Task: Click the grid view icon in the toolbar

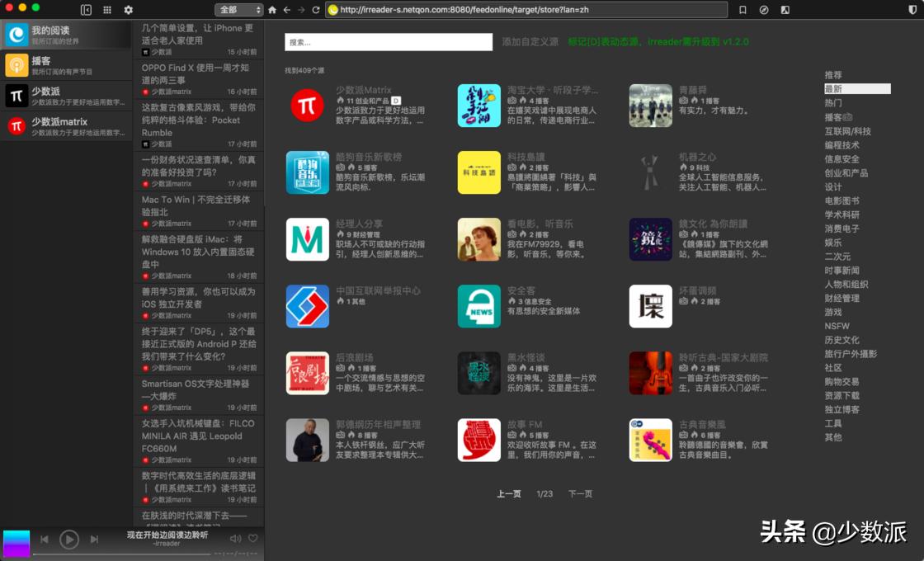Action: tap(108, 10)
